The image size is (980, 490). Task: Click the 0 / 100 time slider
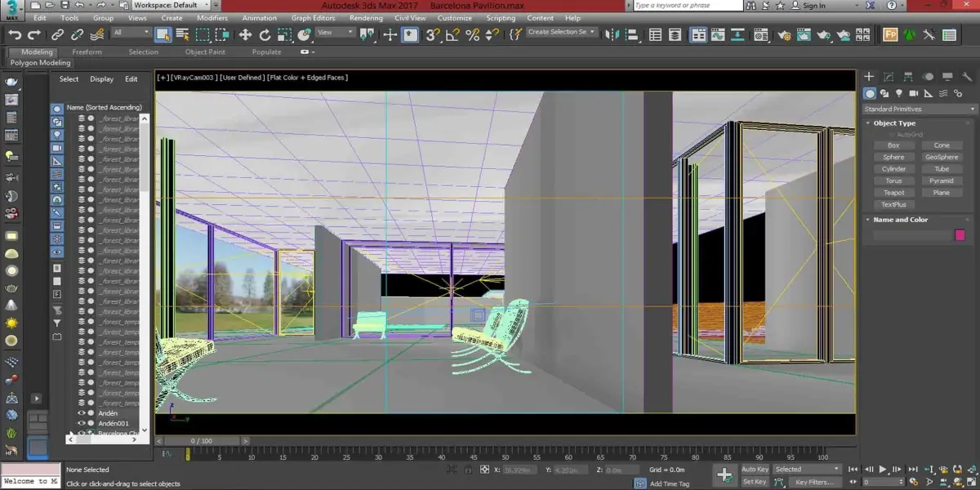pos(201,441)
